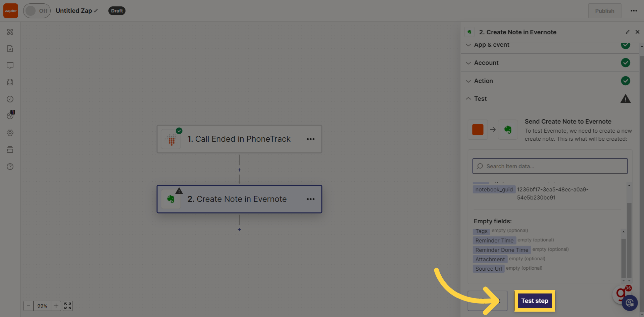Select the Call Ended in PhoneTrack step
The height and width of the screenshot is (317, 644).
pos(239,139)
